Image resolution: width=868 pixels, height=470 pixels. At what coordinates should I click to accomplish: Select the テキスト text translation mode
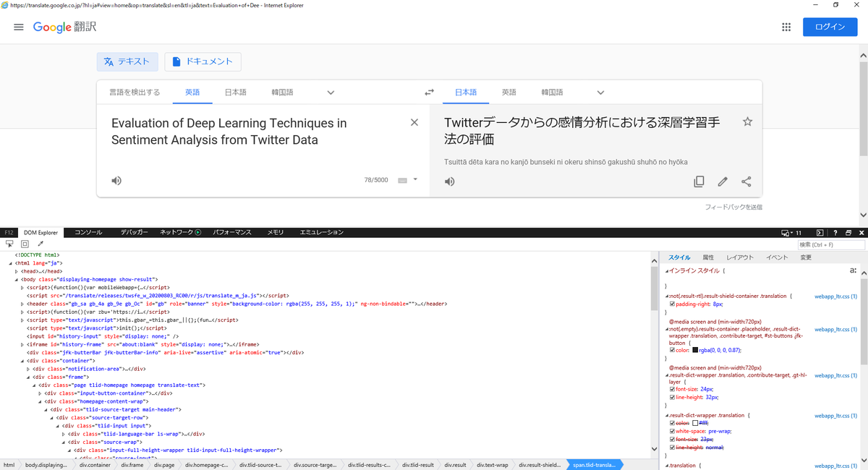[127, 61]
